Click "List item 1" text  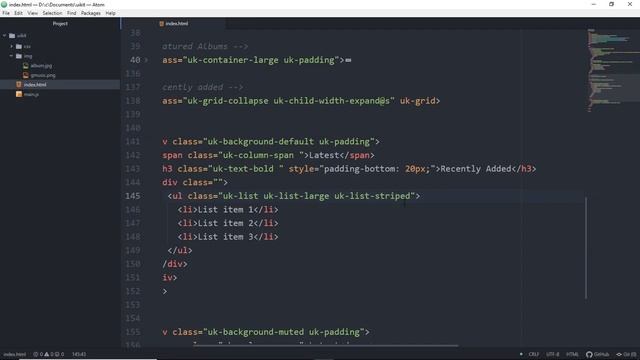tap(225, 209)
